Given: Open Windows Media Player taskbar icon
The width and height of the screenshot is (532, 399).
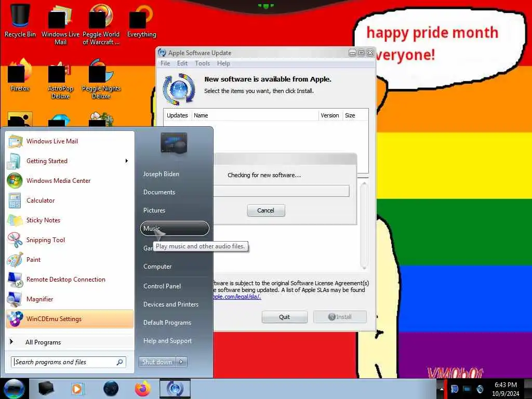Looking at the screenshot, I should pyautogui.click(x=77, y=389).
